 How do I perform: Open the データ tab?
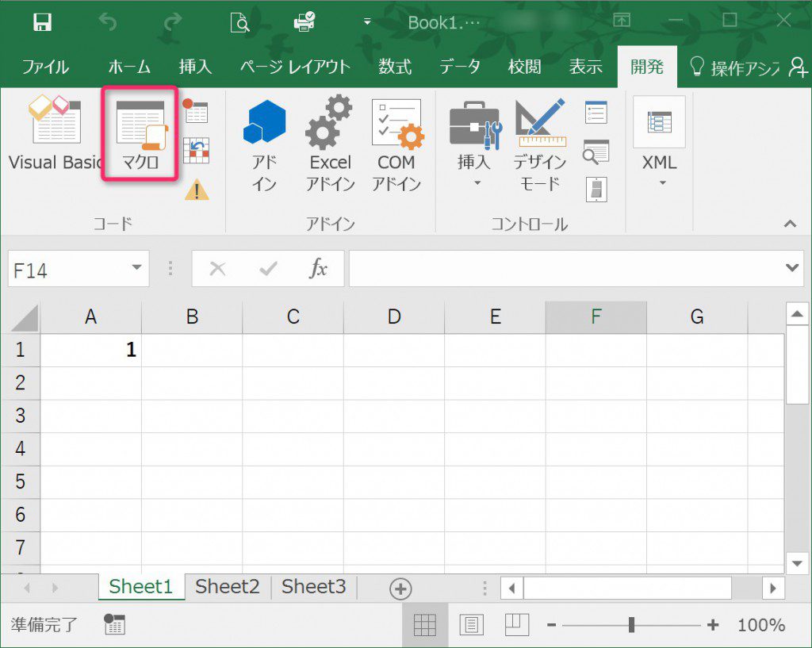tap(460, 67)
